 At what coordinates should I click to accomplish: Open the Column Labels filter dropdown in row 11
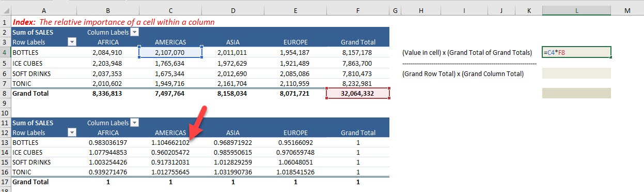click(x=134, y=123)
